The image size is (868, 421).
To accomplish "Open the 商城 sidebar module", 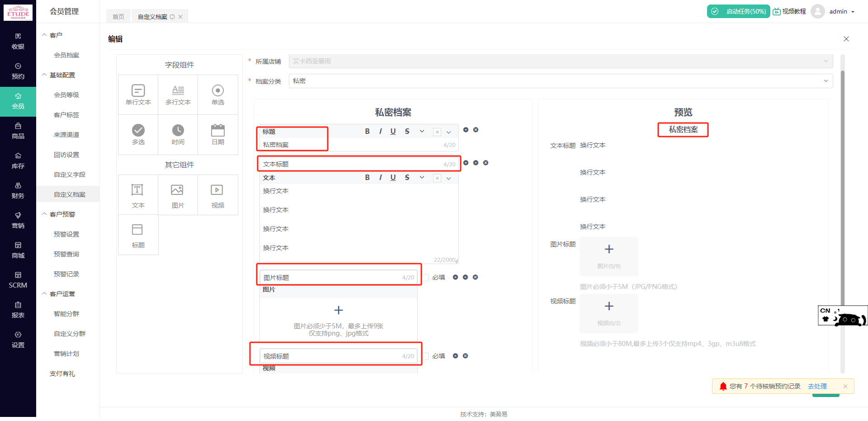I will click(x=18, y=250).
